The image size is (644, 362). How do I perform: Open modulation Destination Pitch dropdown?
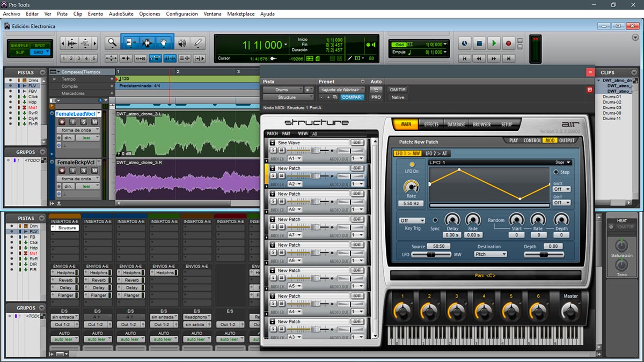click(x=489, y=254)
